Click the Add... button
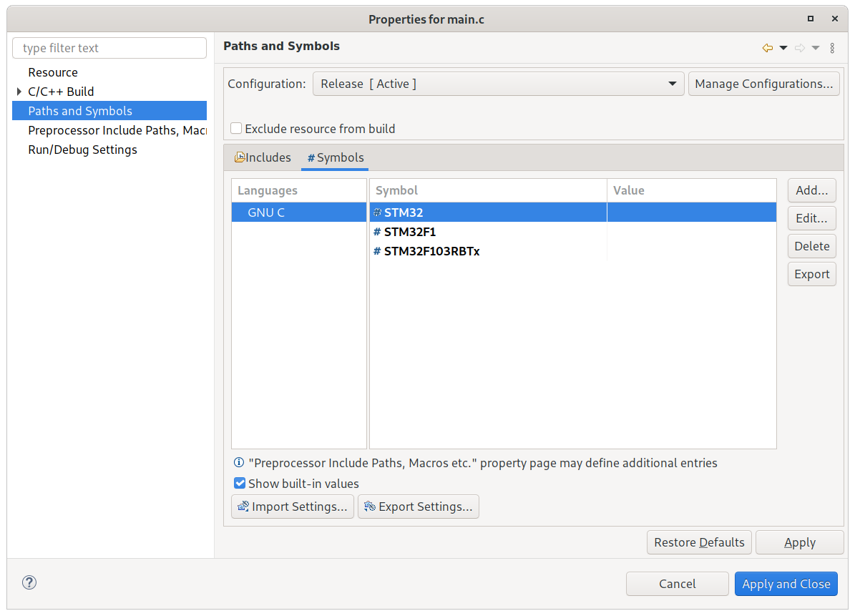 [812, 190]
